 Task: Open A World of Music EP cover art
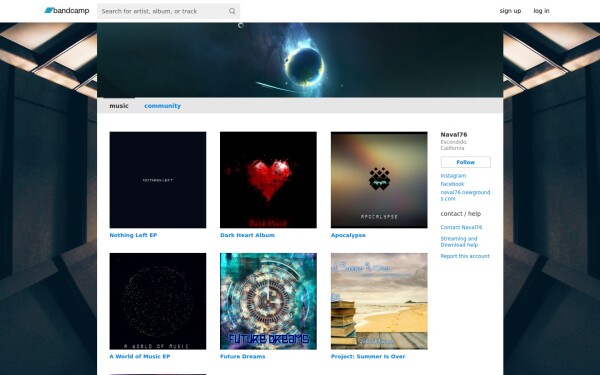(x=158, y=301)
